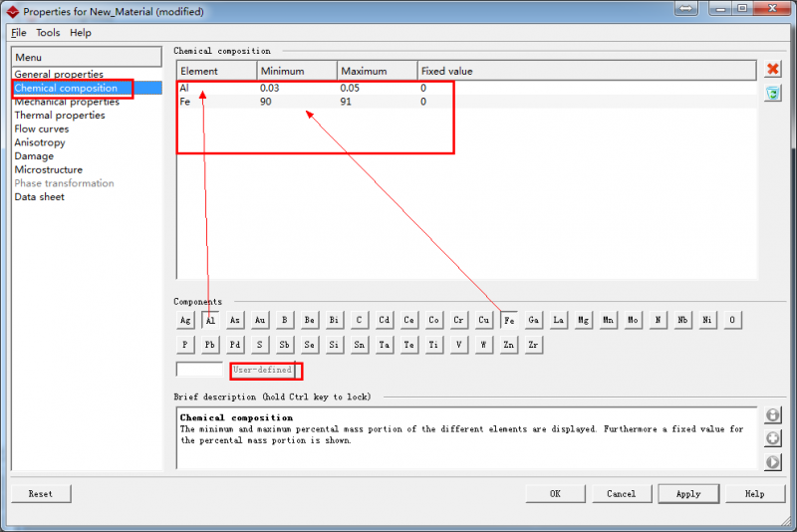The image size is (797, 532).
Task: Add the Si component
Action: [334, 345]
